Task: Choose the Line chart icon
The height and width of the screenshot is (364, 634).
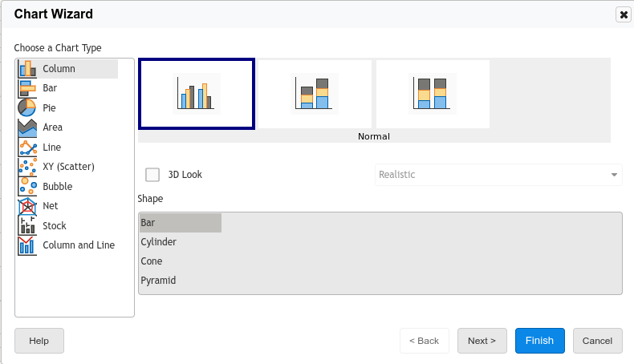Action: (27, 148)
